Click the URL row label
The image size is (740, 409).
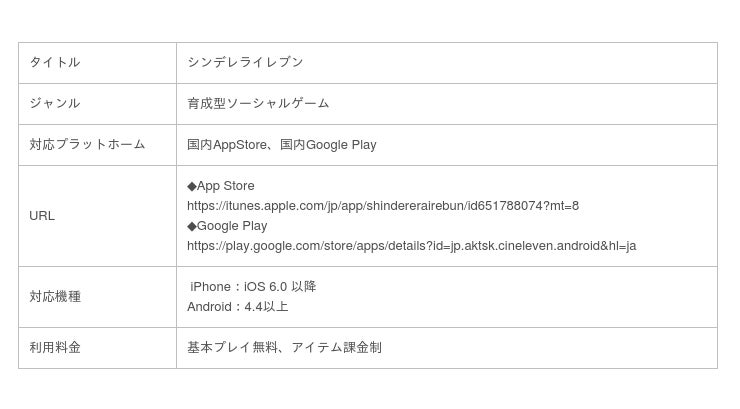coord(42,216)
